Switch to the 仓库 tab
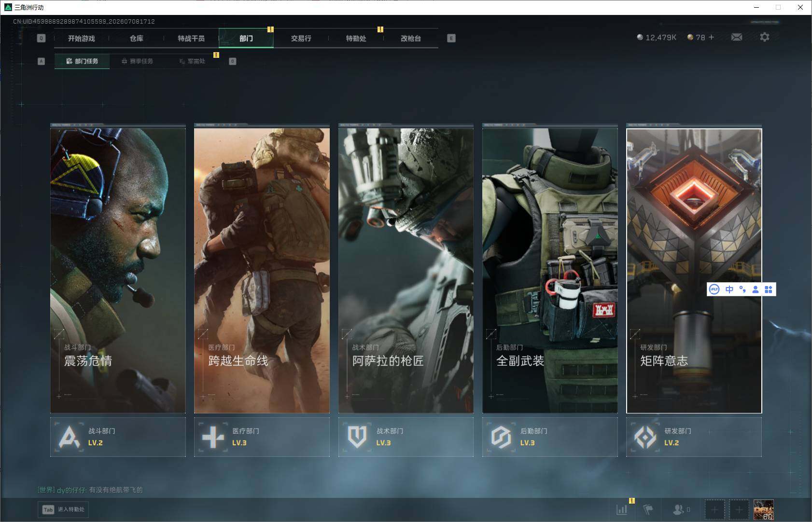Screen dimensions: 812x522 point(137,38)
